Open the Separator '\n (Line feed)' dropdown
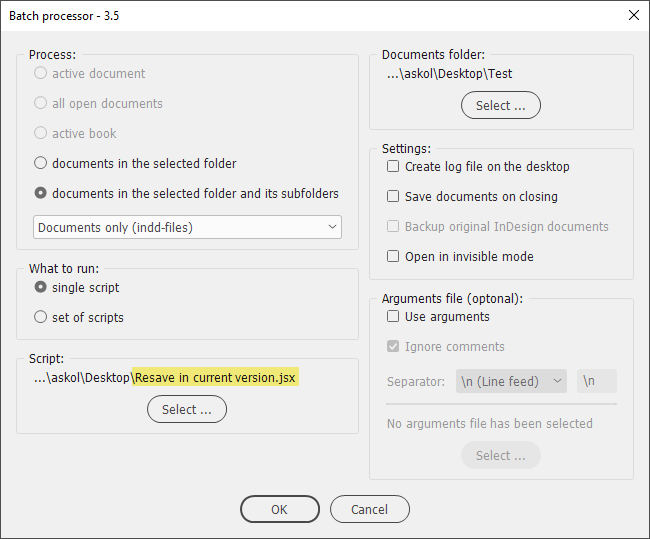 click(511, 381)
